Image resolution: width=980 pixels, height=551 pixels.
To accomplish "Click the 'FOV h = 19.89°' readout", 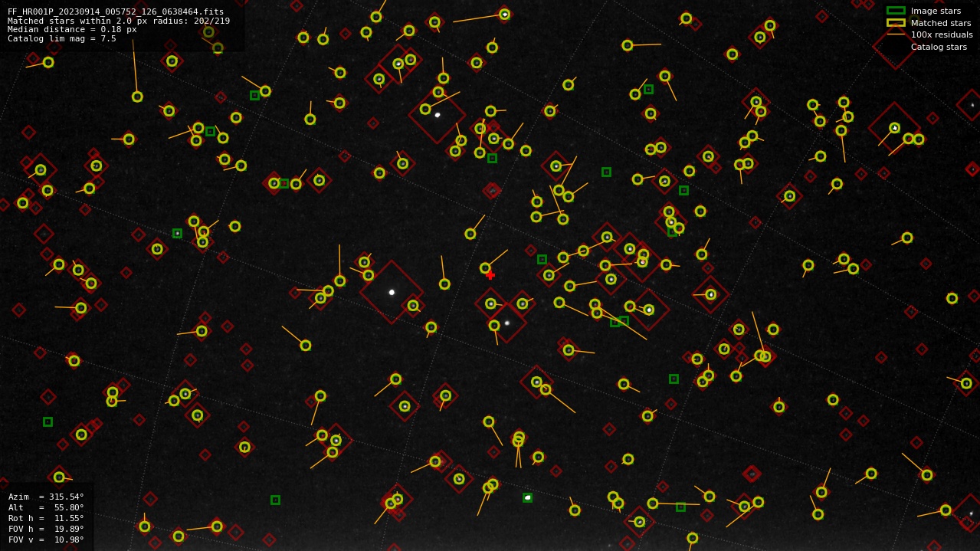I will pyautogui.click(x=46, y=529).
